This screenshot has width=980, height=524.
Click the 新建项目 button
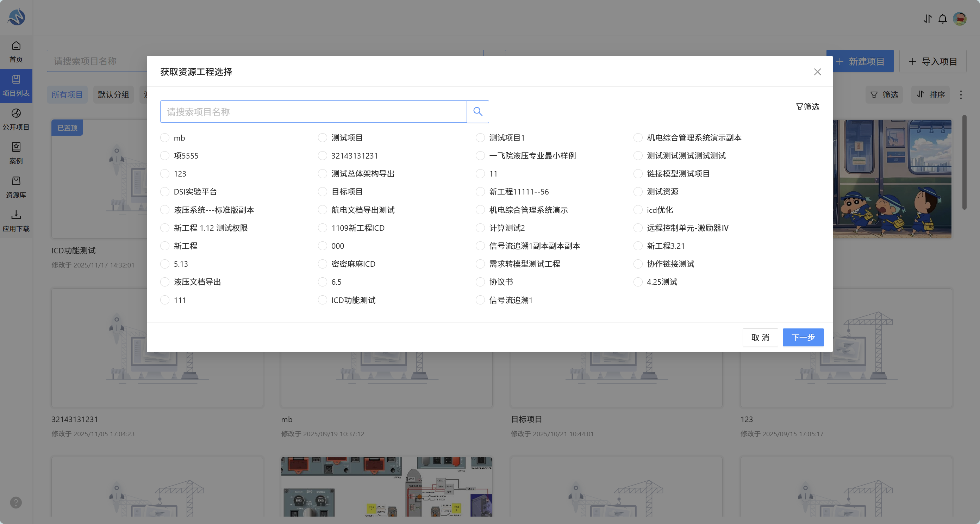tap(861, 61)
